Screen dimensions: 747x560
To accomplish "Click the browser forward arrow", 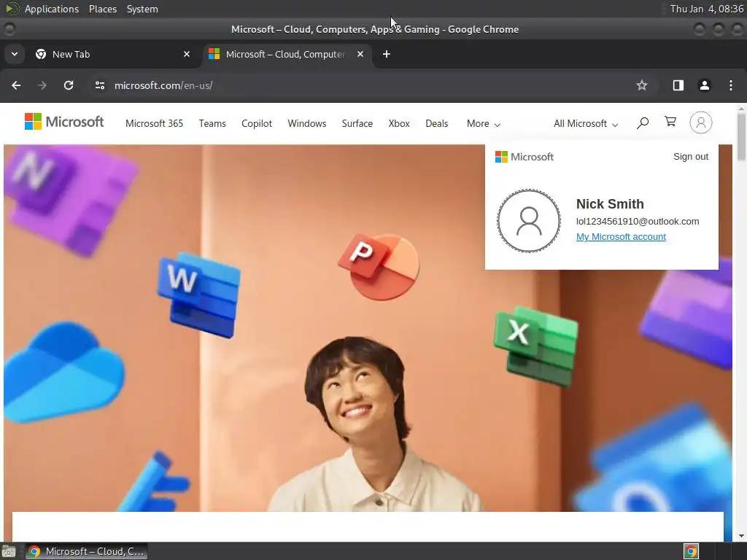I will click(42, 85).
